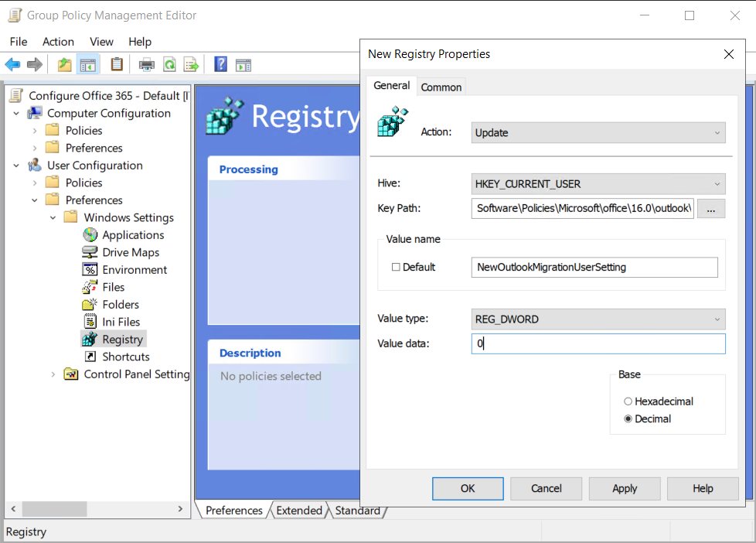Click the dialog's Help button
The image size is (756, 543).
click(703, 488)
